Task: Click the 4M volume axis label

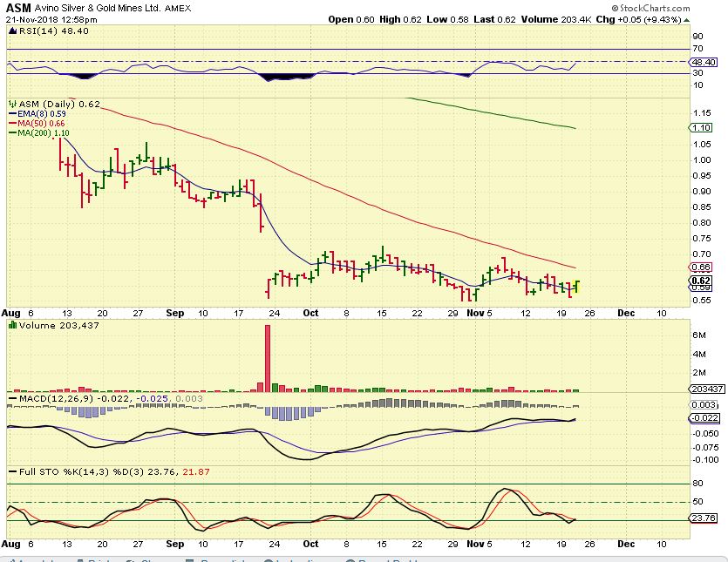Action: click(698, 354)
